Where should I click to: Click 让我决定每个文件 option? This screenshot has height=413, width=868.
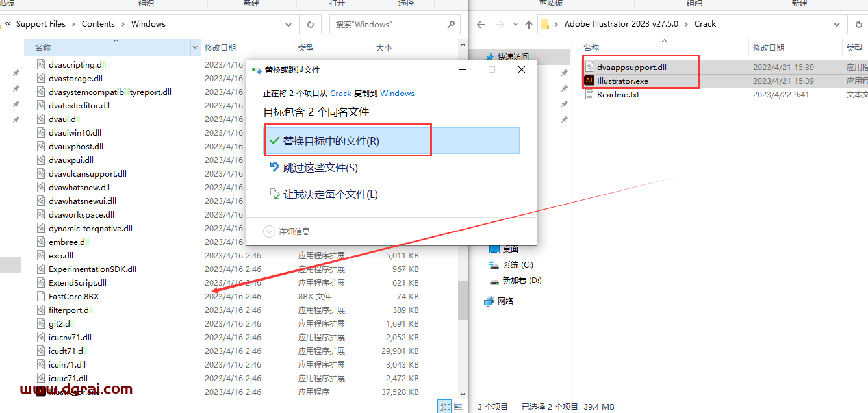tap(330, 193)
